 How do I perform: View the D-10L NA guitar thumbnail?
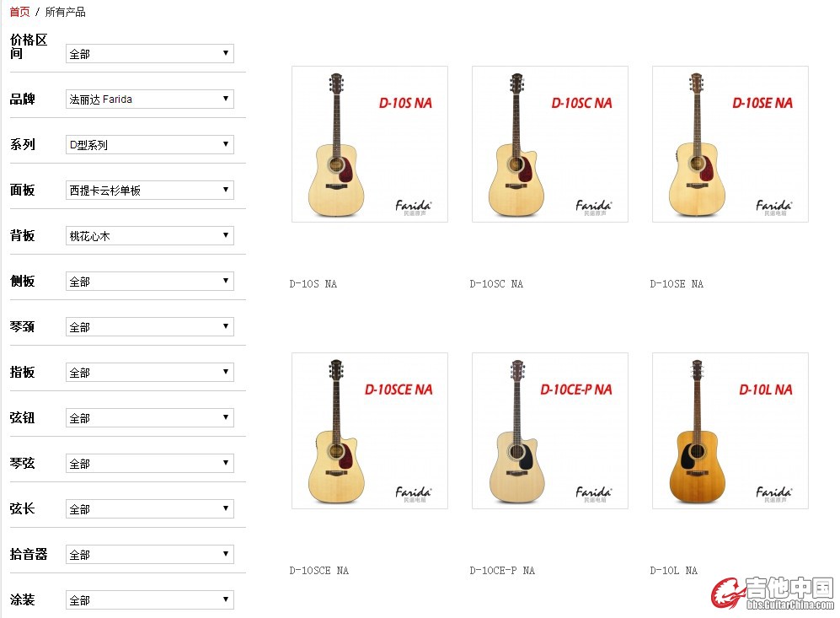coord(730,431)
